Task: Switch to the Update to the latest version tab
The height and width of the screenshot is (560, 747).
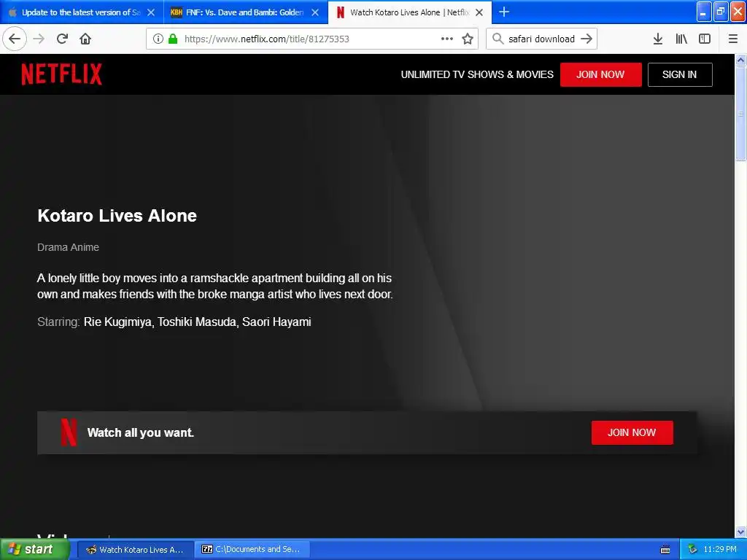Action: point(82,12)
